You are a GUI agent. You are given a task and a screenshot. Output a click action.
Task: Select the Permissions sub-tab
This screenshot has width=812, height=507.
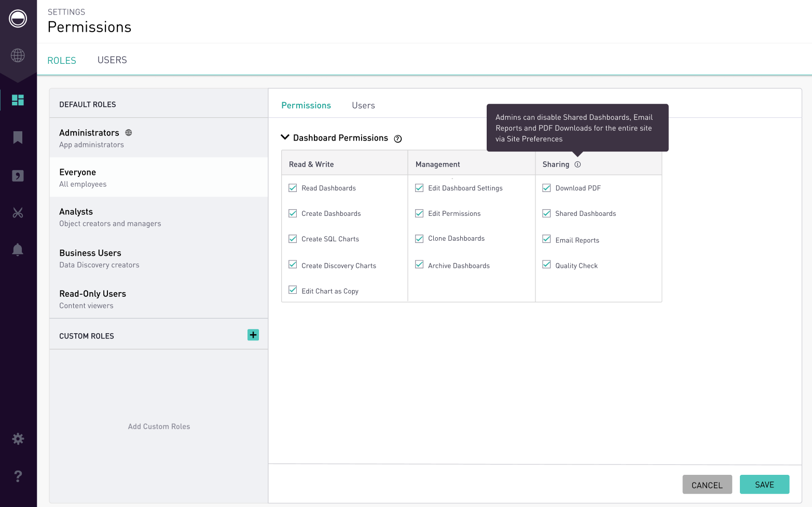306,105
